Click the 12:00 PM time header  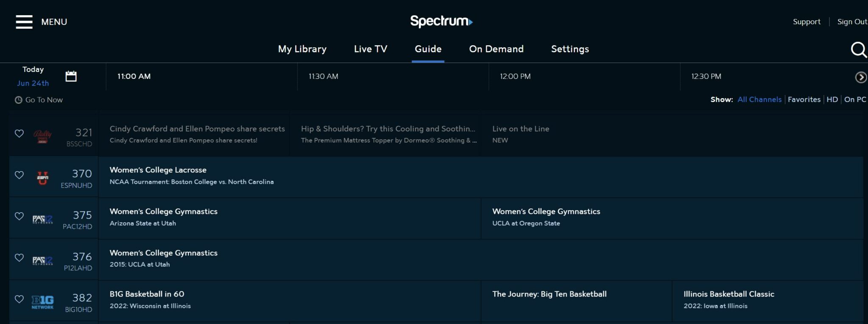515,76
